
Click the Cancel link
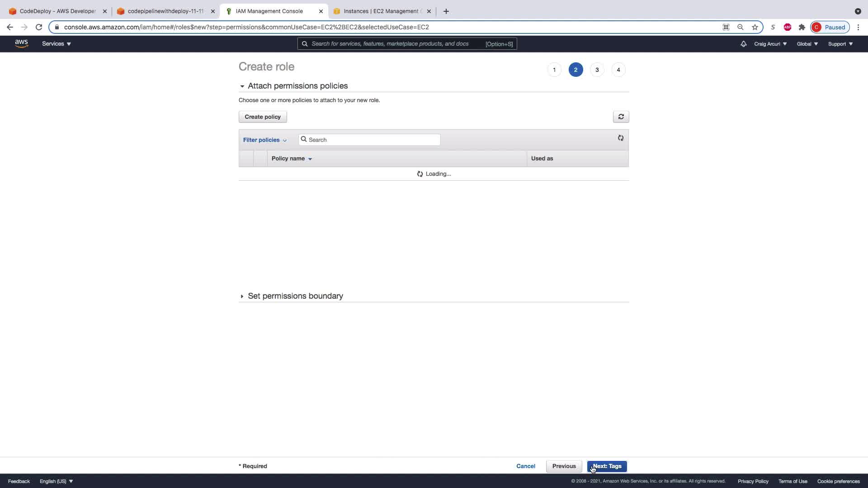525,466
